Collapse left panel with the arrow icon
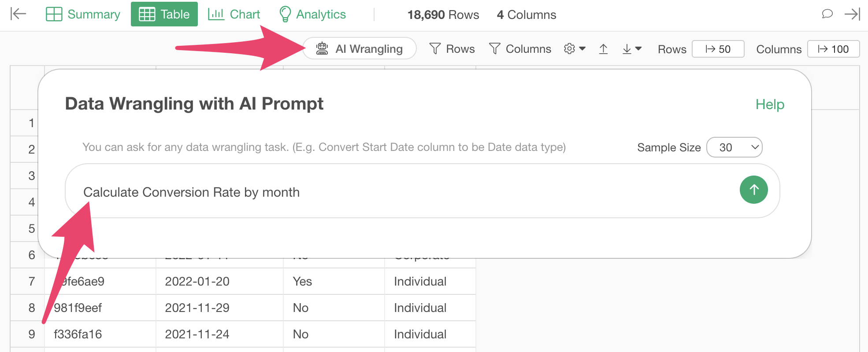868x352 pixels. [x=18, y=14]
